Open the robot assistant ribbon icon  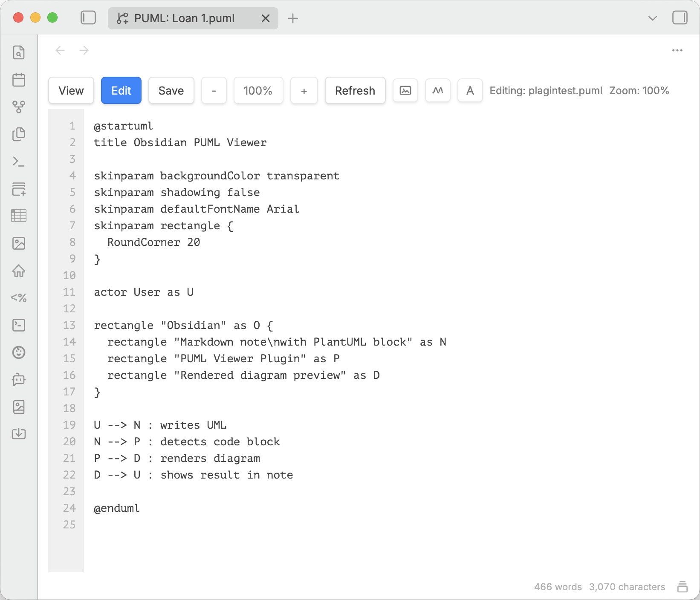click(x=19, y=380)
